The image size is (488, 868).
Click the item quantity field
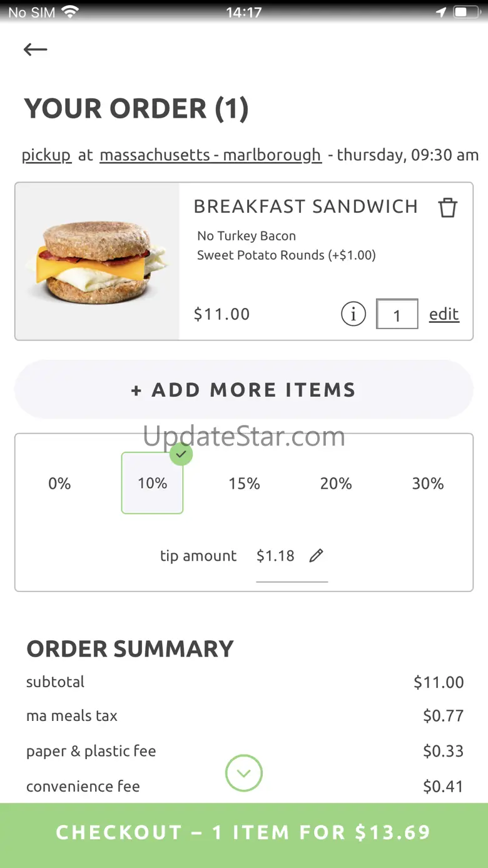click(x=397, y=314)
